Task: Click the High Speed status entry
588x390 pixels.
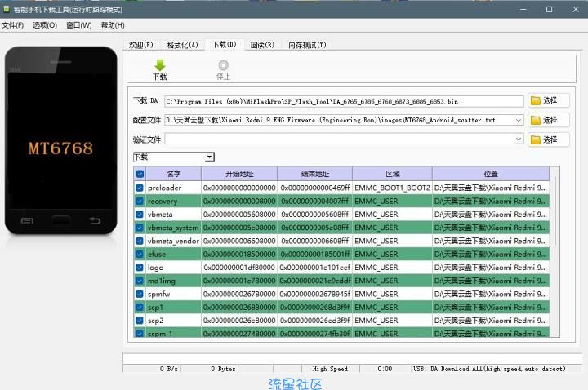Action: 331,369
